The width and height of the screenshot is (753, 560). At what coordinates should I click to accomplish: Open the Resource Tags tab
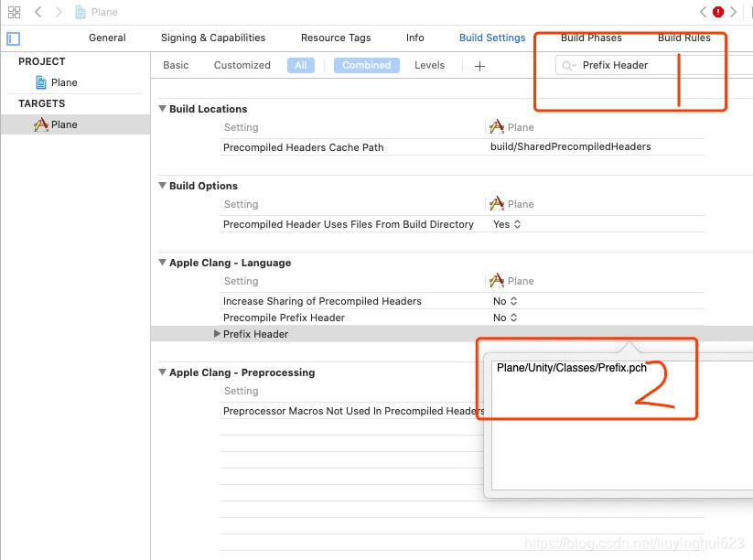[336, 38]
